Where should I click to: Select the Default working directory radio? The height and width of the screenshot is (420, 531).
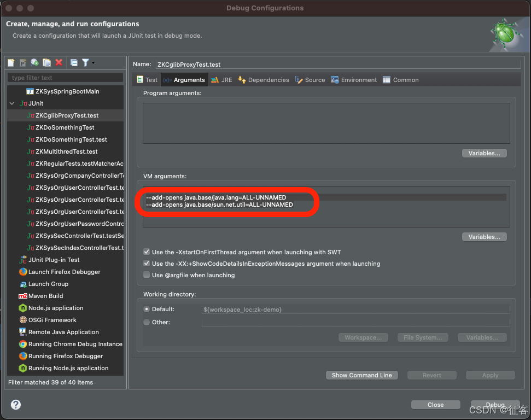[147, 309]
